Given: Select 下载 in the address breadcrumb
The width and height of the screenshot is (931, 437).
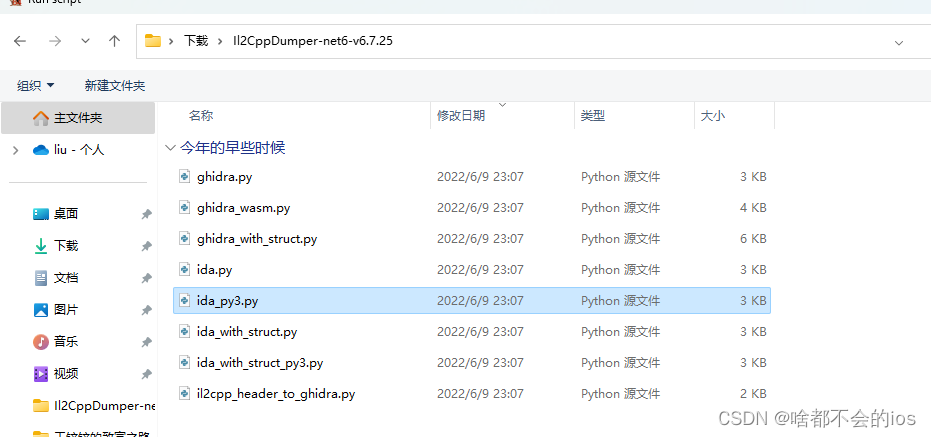Looking at the screenshot, I should pos(196,41).
